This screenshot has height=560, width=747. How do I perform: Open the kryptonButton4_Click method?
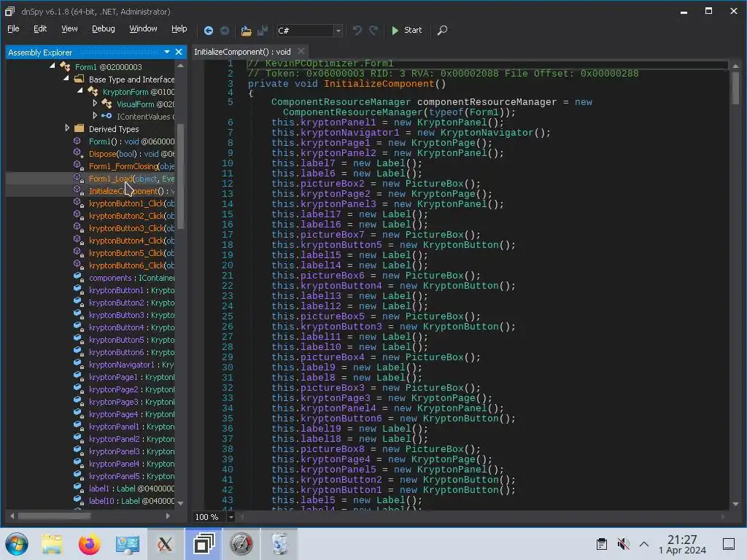click(131, 241)
